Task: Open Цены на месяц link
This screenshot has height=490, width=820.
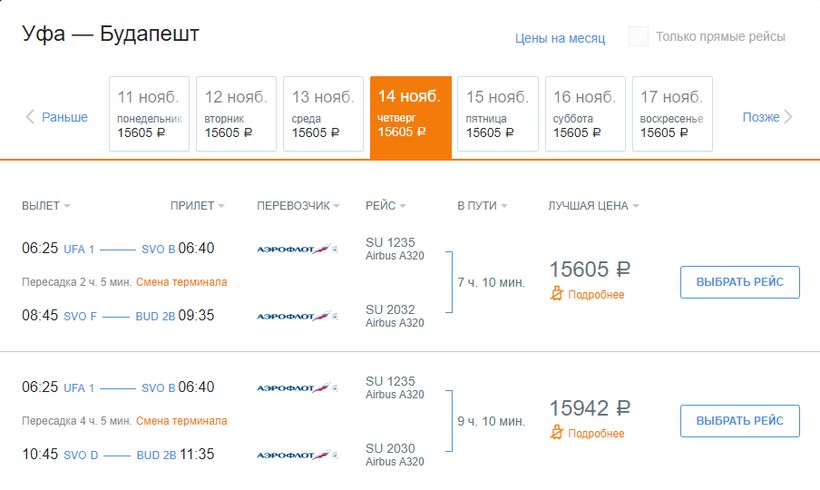Action: tap(560, 38)
